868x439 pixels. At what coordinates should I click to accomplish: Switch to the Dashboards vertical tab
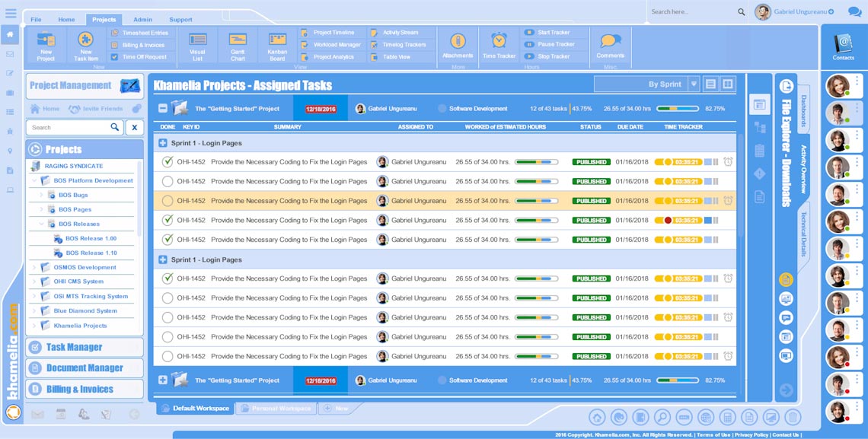point(803,110)
